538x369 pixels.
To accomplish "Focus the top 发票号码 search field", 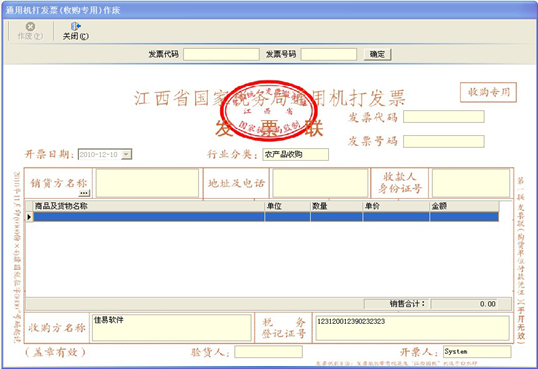I will (329, 54).
